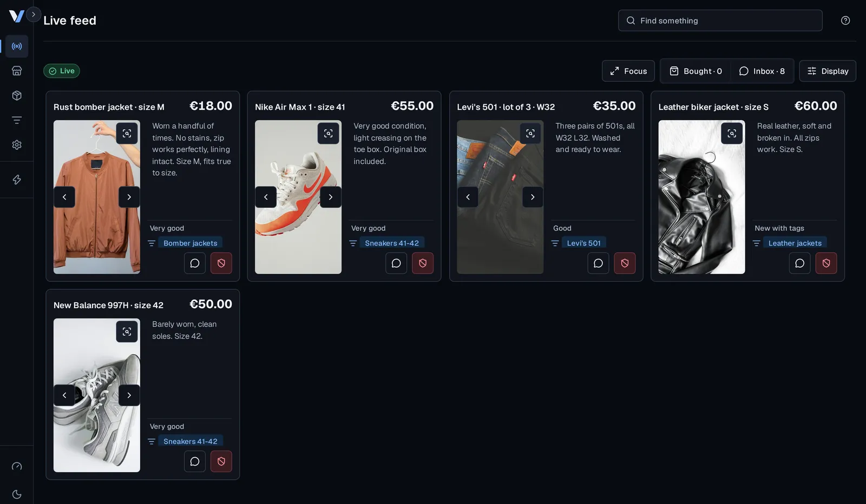Zoom the Nike Air Max 1 image
The width and height of the screenshot is (866, 504).
[x=329, y=134]
